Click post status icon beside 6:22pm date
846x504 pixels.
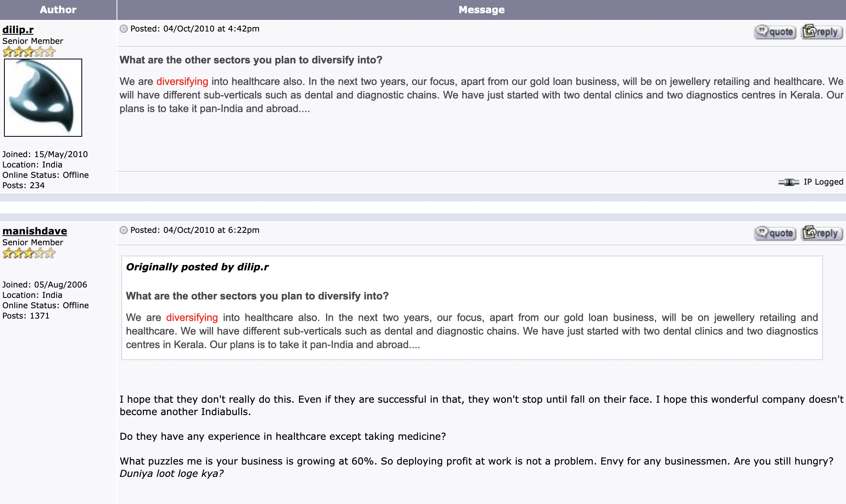tap(124, 230)
